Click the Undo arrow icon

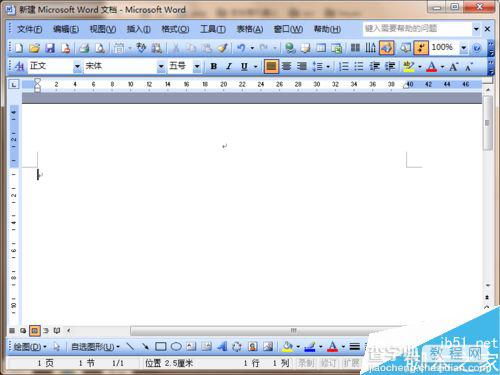click(x=241, y=48)
